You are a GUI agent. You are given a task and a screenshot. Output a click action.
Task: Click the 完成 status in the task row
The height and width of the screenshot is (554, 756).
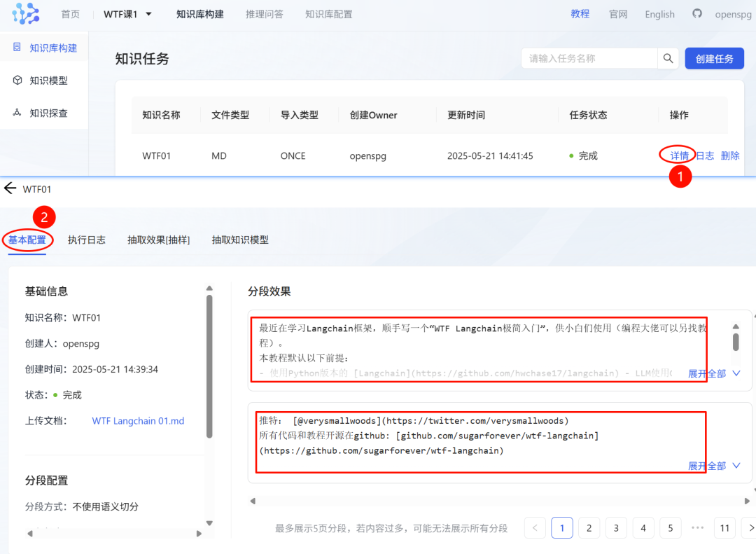coord(583,156)
